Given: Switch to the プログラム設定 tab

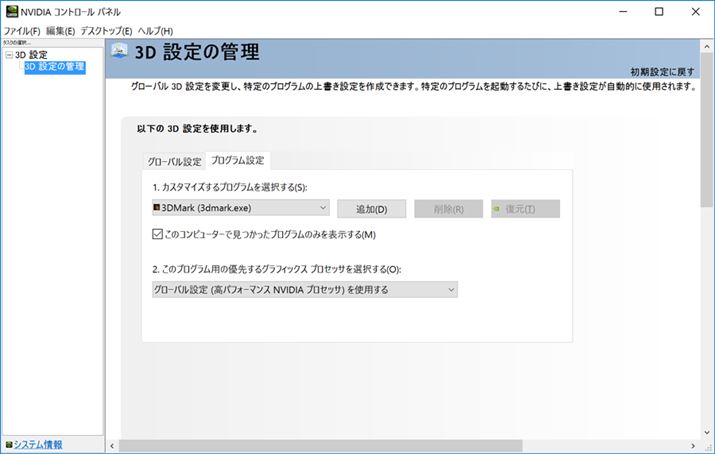Looking at the screenshot, I should (x=238, y=160).
